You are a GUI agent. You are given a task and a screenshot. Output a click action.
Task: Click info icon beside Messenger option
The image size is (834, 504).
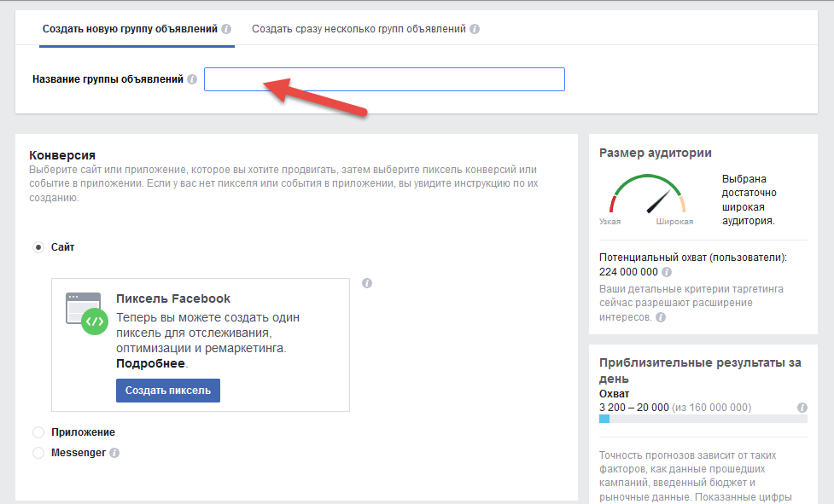(114, 453)
